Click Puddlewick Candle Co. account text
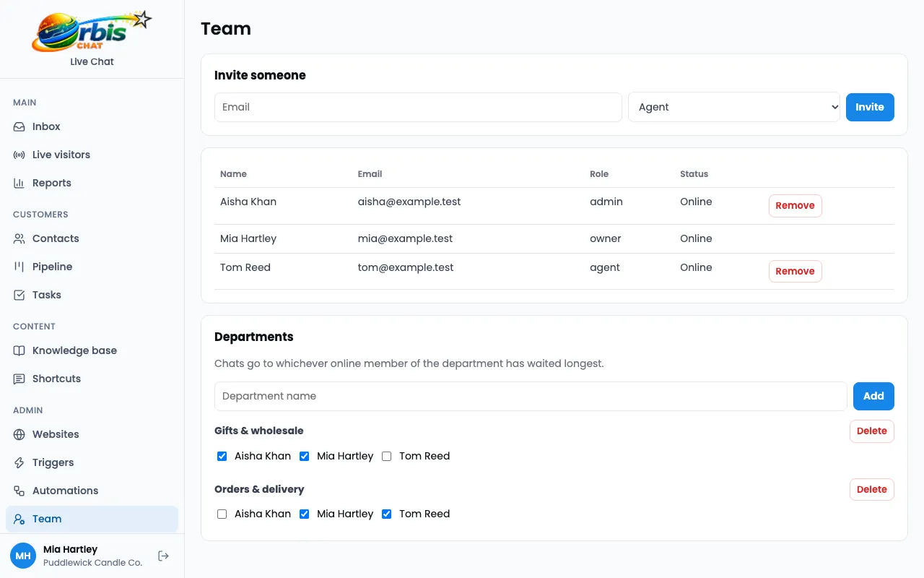Viewport: 924px width, 578px height. point(93,562)
